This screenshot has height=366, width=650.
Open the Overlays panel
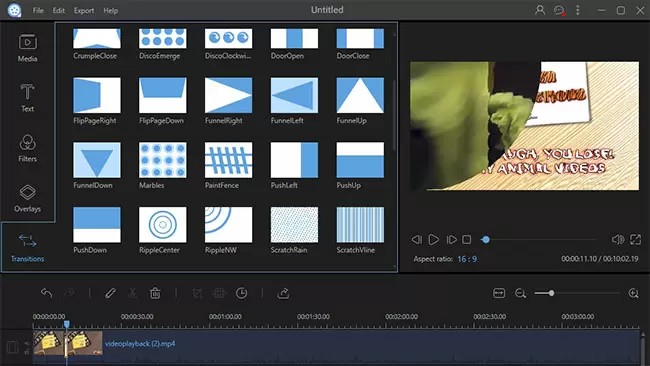(x=27, y=198)
